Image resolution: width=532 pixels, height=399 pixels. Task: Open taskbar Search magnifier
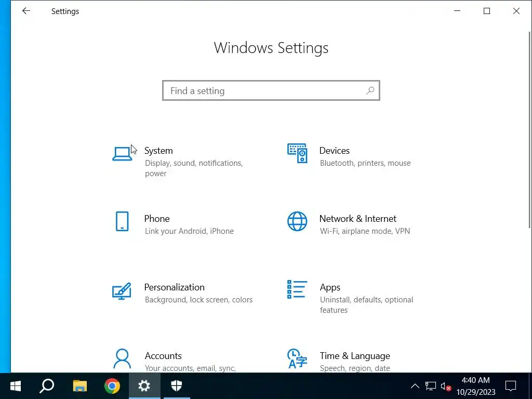click(47, 386)
